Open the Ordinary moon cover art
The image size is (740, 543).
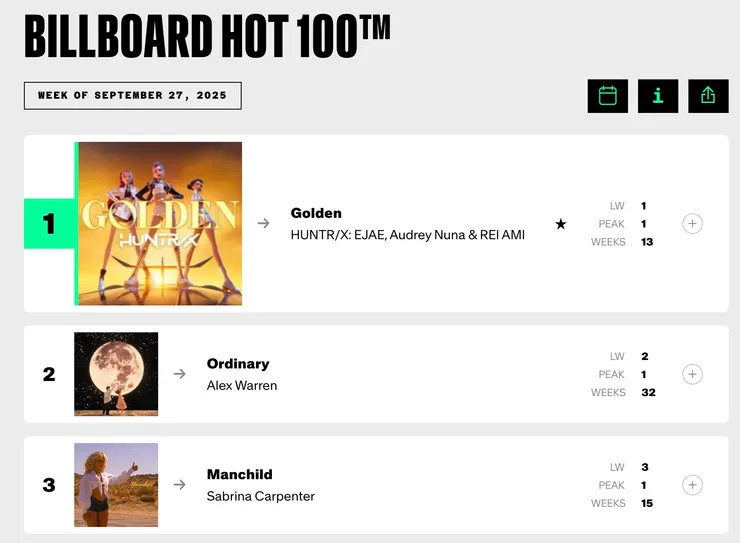coord(116,374)
